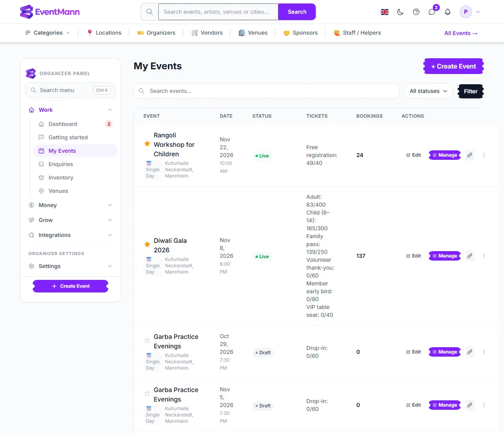This screenshot has width=504, height=433.
Task: Copy link icon for Nov 5 Garba Practice
Action: 470,405
